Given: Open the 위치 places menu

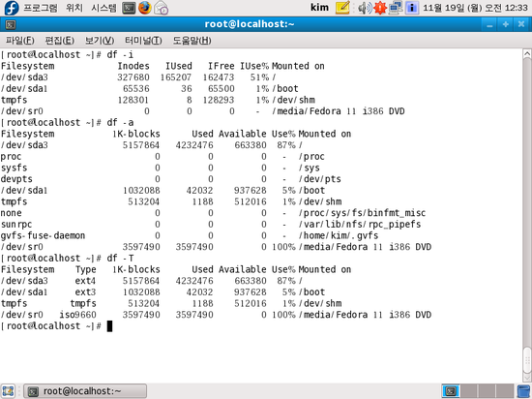Looking at the screenshot, I should (x=74, y=8).
